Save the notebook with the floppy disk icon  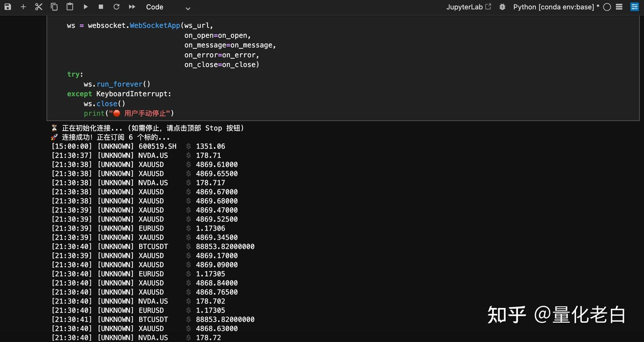coord(8,7)
